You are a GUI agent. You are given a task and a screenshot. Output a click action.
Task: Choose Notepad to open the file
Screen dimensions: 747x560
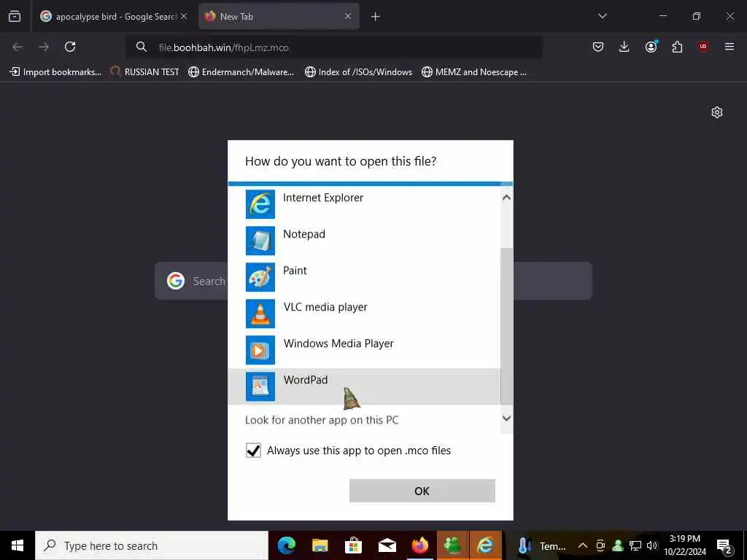tap(364, 241)
